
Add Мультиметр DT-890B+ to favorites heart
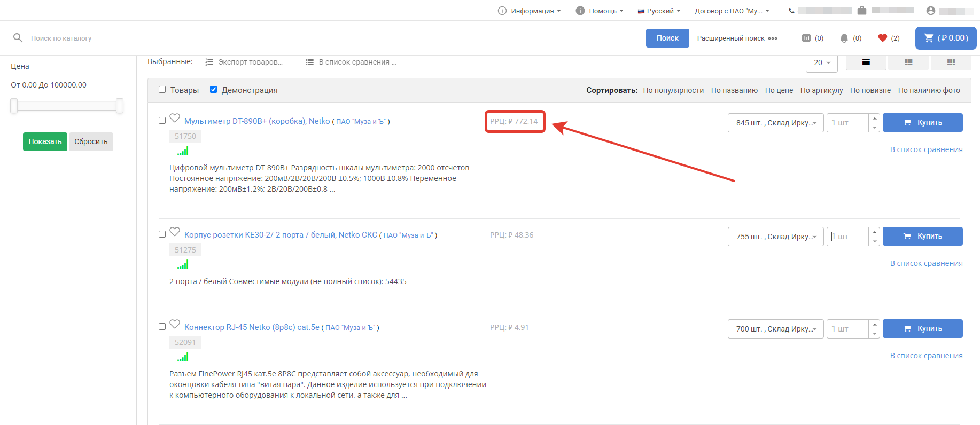coord(175,118)
